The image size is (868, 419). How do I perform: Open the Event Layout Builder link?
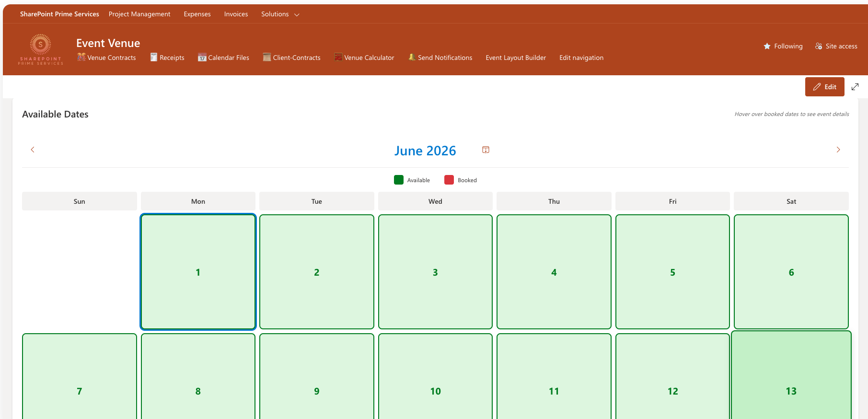[x=516, y=58]
